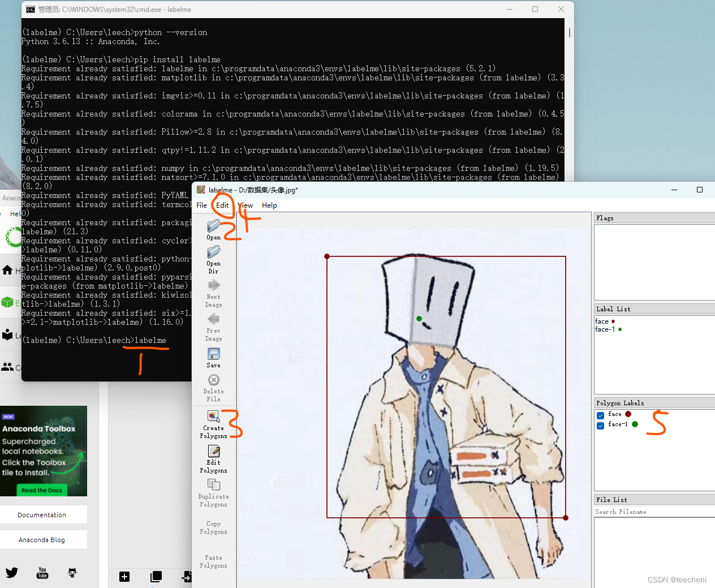Screen dimensions: 715x588
Task: Click the Anaconda Toolbox banner
Action: (44, 451)
